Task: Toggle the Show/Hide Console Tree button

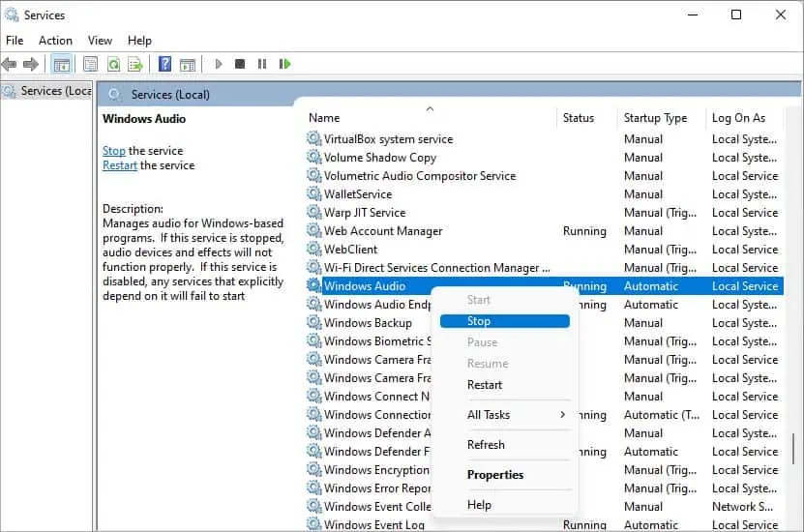Action: [x=62, y=65]
